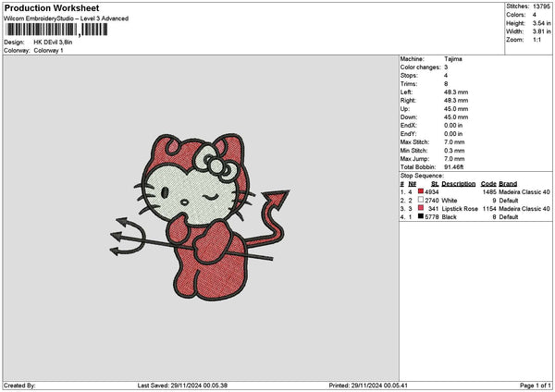Click the "St." column header
Image resolution: width=555 pixels, height=392 pixels.
coord(435,184)
